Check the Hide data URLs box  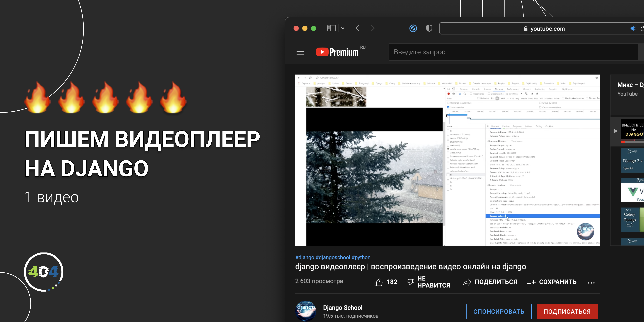pyautogui.click(x=478, y=98)
